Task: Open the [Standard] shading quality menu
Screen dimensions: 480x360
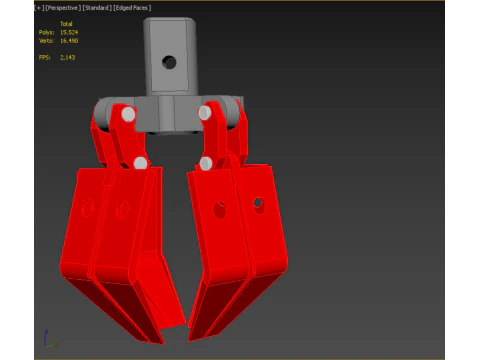Action: [97, 8]
